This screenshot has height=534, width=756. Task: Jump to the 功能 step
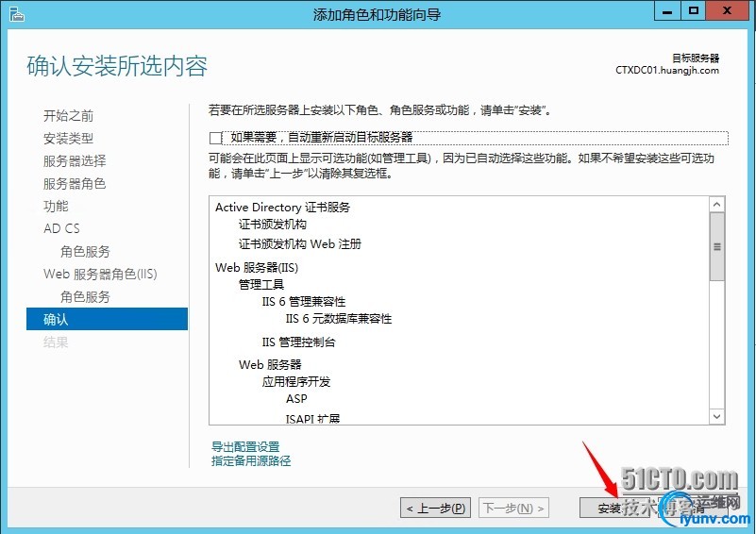click(x=56, y=207)
